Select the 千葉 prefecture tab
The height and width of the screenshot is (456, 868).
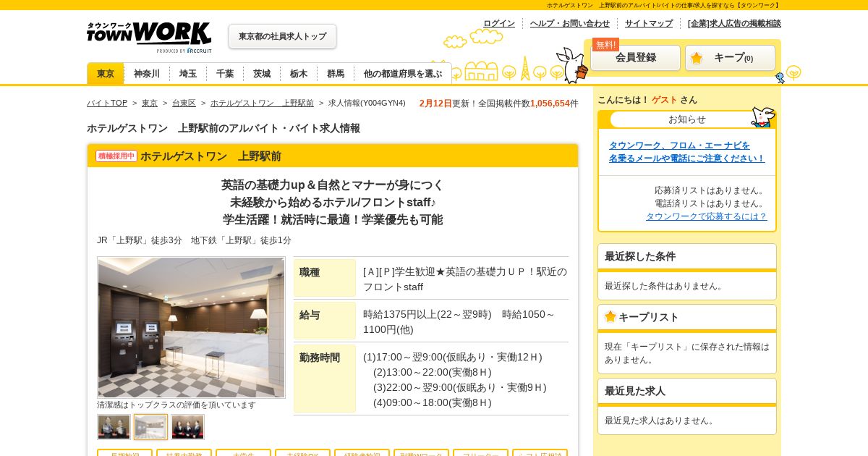(x=225, y=74)
